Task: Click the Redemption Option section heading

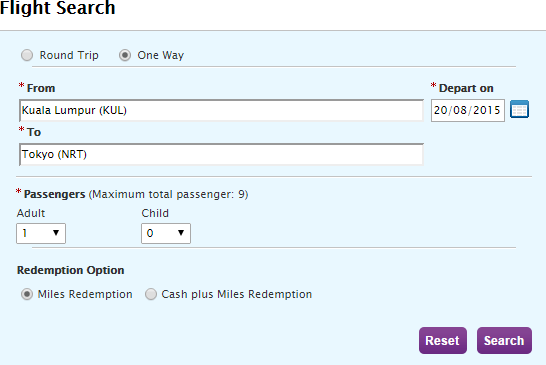Action: [x=70, y=270]
